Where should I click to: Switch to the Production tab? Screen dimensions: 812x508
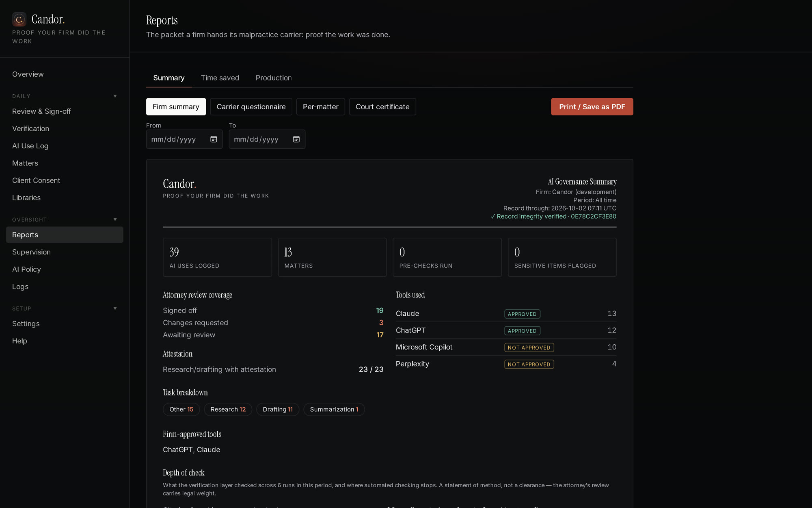(274, 78)
